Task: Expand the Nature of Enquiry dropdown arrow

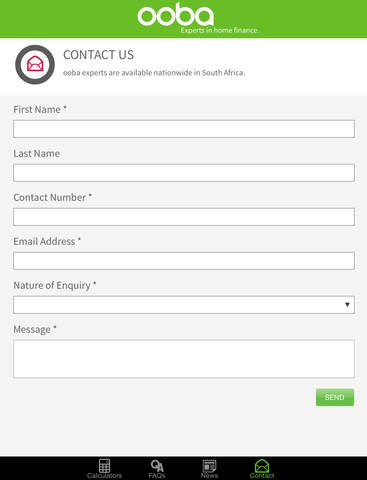Action: (x=347, y=305)
